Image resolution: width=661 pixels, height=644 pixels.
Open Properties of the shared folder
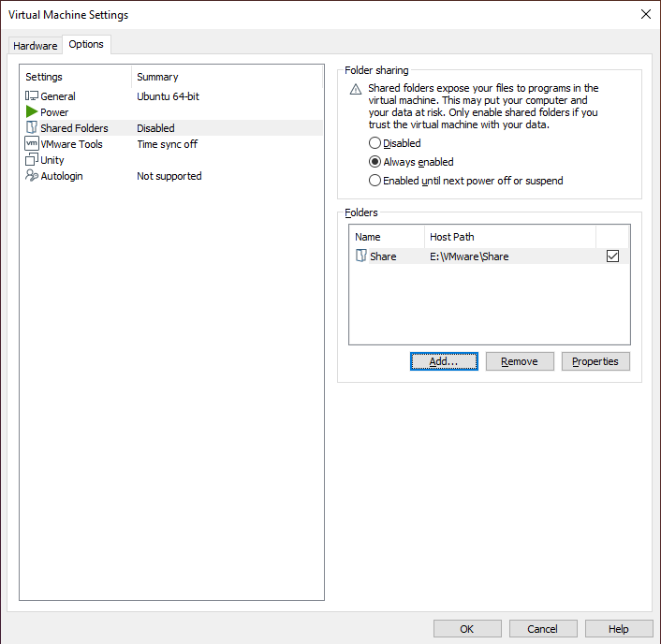[595, 361]
